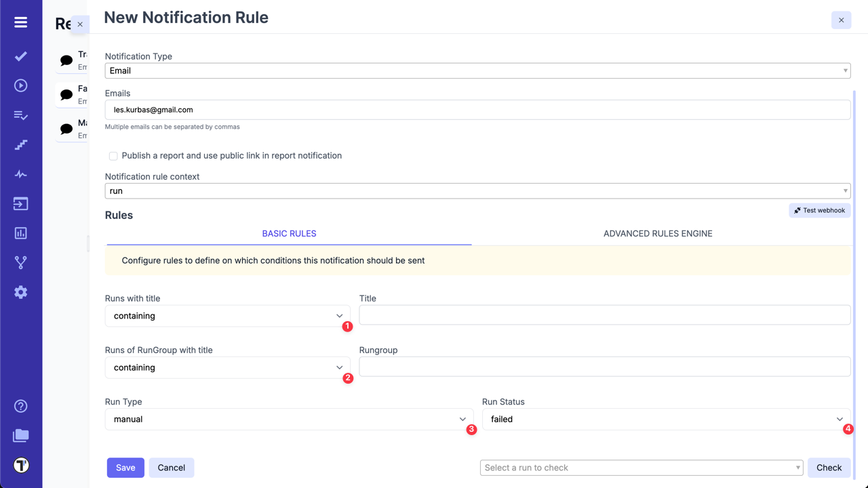Click the steps icon in the sidebar
The height and width of the screenshot is (488, 868).
coord(20,144)
